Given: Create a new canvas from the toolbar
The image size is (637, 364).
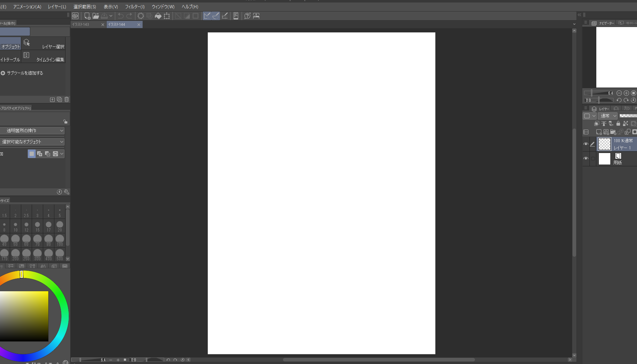Looking at the screenshot, I should click(87, 16).
